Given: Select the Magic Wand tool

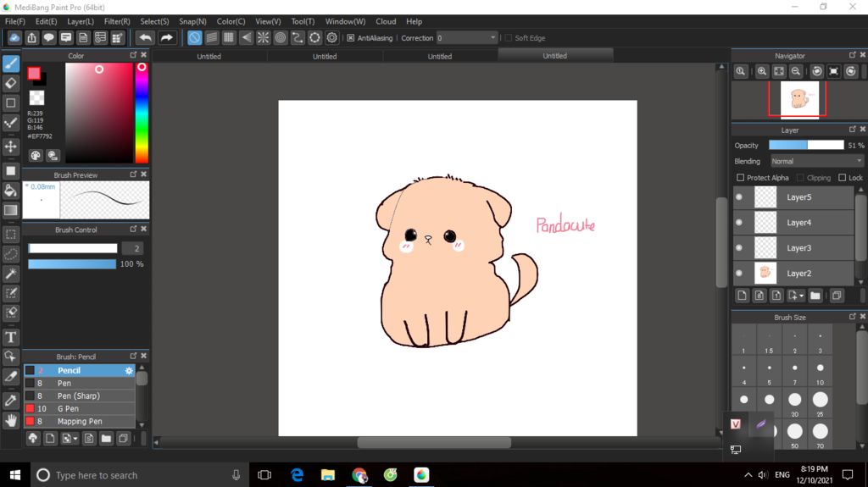Looking at the screenshot, I should 10,274.
